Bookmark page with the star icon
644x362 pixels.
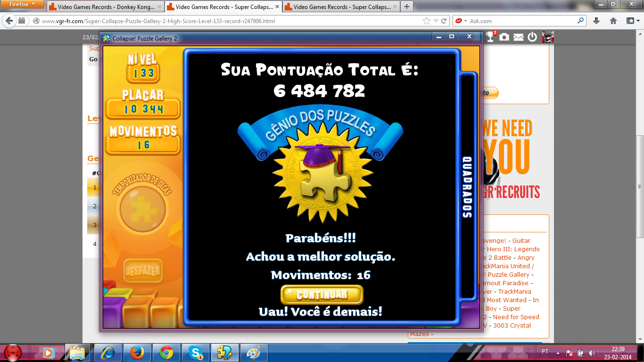coord(427,21)
